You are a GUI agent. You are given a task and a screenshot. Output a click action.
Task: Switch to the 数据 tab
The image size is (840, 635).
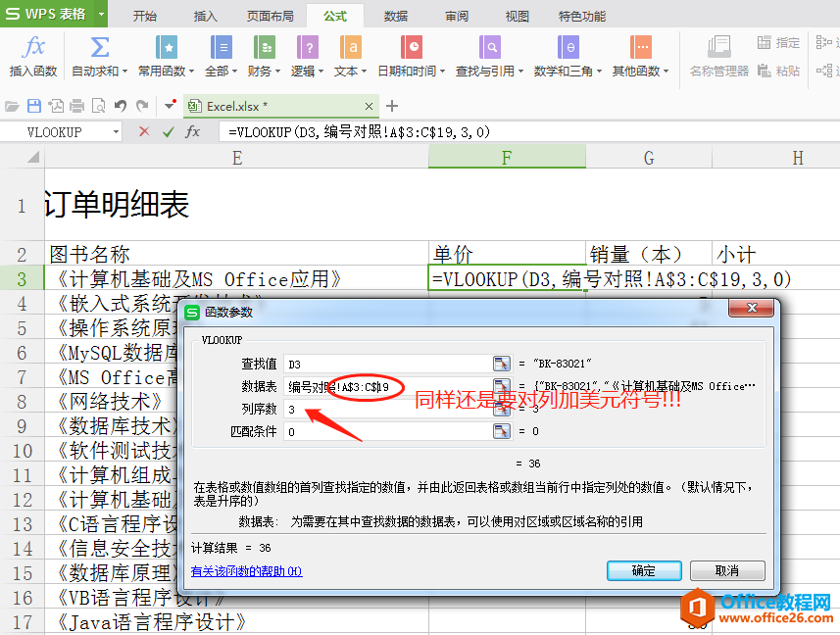click(396, 16)
